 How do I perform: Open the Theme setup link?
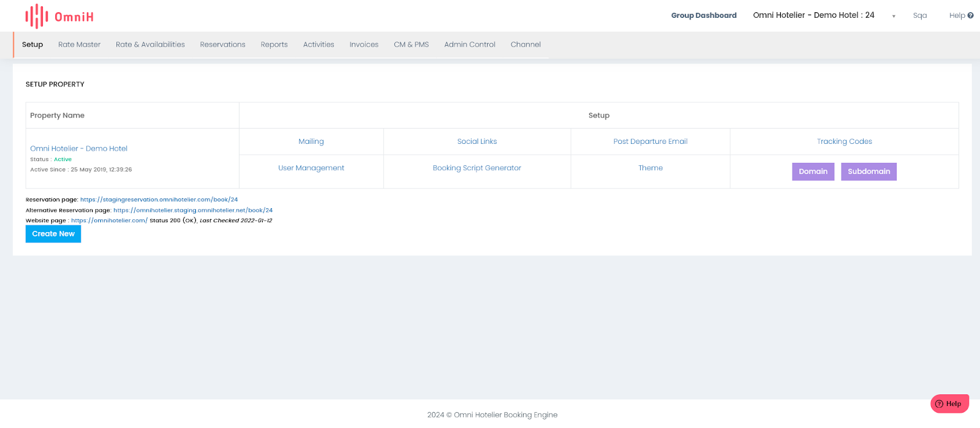pos(650,168)
